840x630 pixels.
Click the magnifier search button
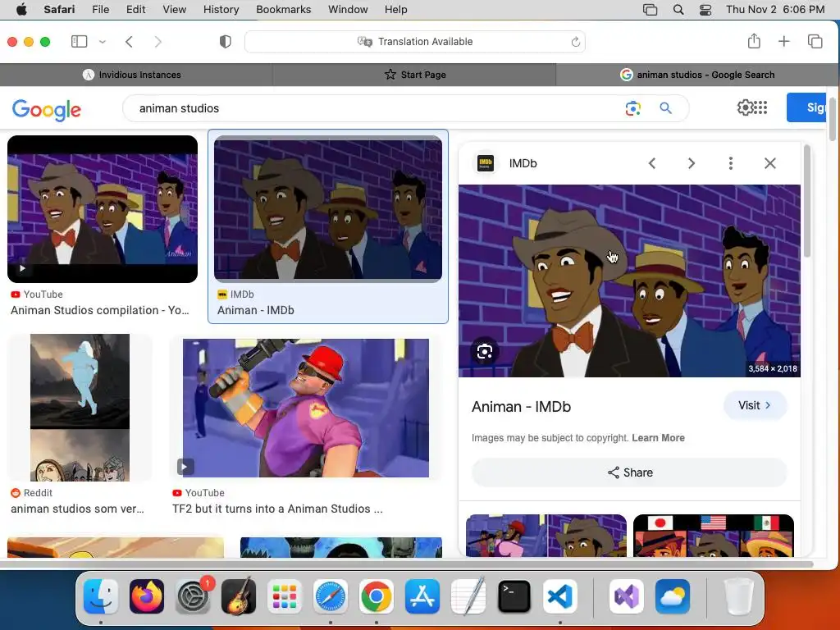point(665,108)
